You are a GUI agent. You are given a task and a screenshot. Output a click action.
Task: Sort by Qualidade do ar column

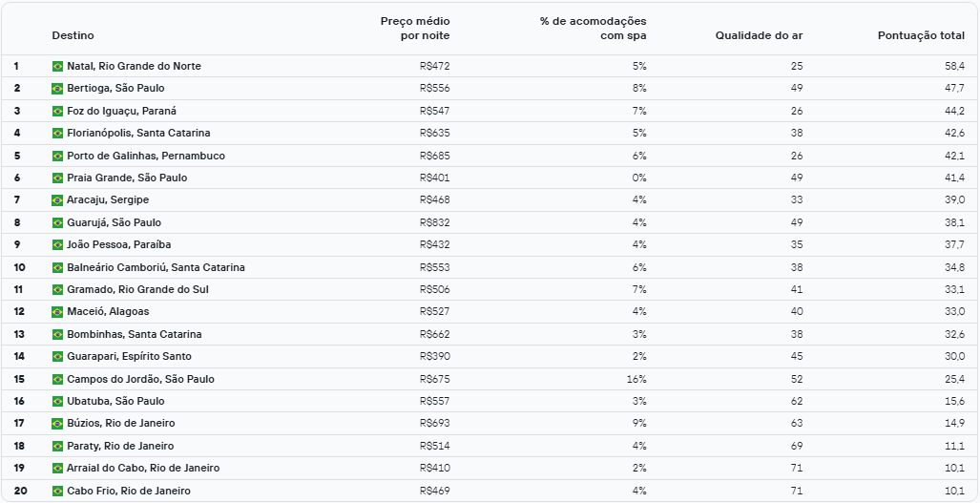pyautogui.click(x=759, y=35)
